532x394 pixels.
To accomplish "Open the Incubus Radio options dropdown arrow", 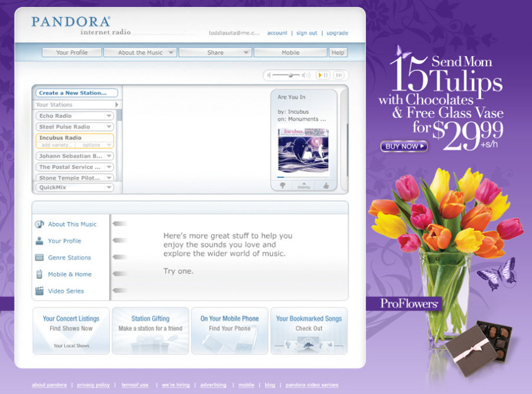I will (109, 145).
